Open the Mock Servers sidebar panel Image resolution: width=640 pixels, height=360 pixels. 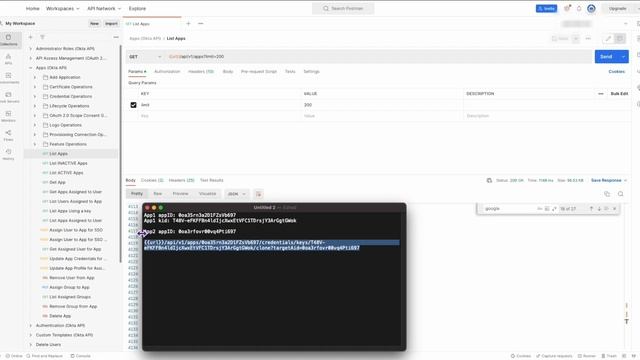(x=9, y=97)
